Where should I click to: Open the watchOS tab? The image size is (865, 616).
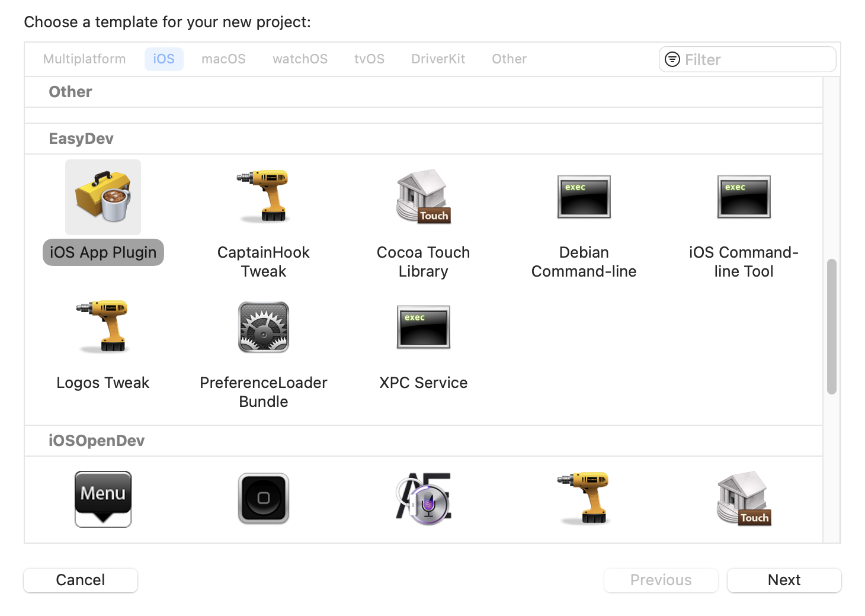pyautogui.click(x=300, y=59)
